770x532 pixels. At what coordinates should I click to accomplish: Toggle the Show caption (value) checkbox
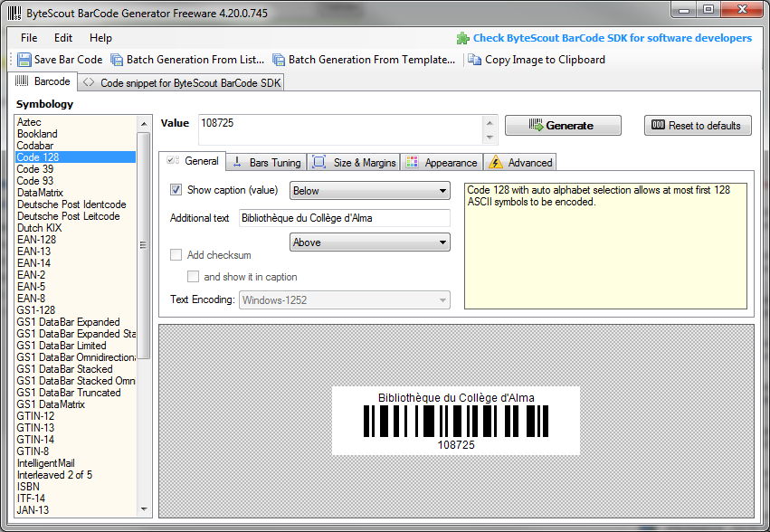pyautogui.click(x=176, y=190)
